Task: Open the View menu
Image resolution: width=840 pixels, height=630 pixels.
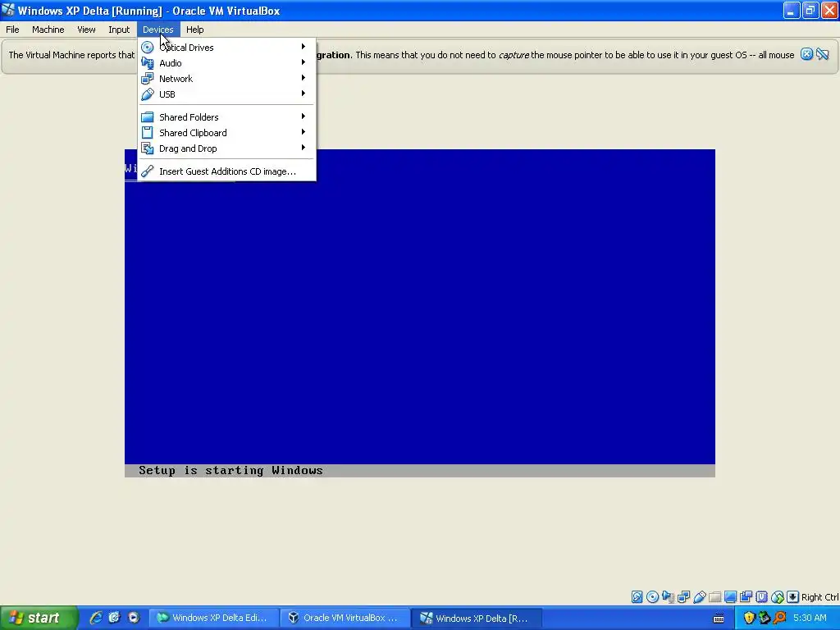Action: point(86,30)
